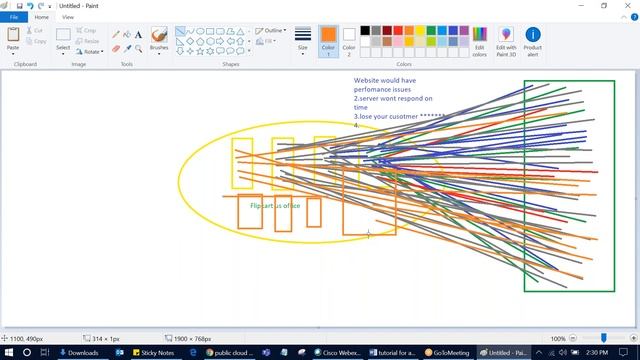Viewport: 640px width, 360px height.
Task: Pick the black color swatch
Action: click(365, 31)
